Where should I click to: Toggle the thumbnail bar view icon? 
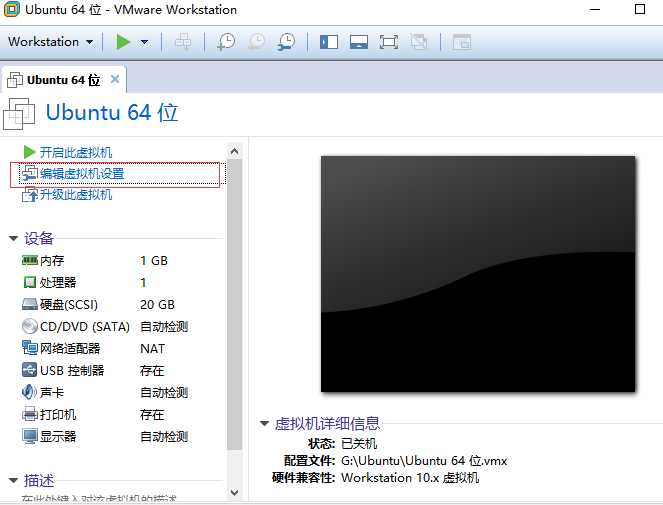point(359,42)
